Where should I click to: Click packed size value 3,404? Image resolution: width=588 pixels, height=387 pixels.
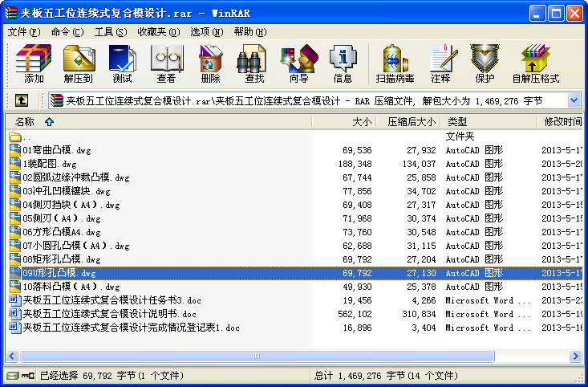tap(424, 328)
